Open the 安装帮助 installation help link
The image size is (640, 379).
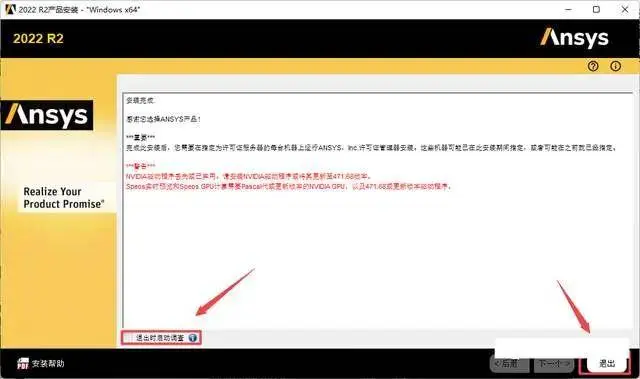tap(48, 363)
